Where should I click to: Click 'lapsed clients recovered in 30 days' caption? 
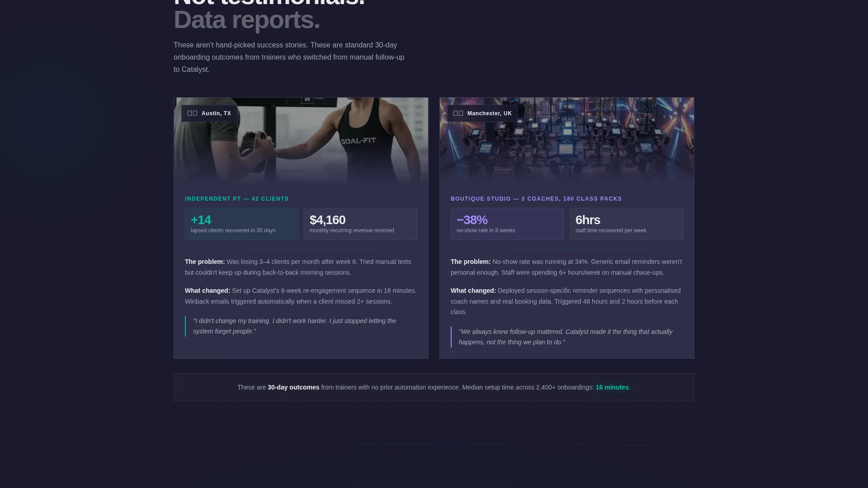233,230
